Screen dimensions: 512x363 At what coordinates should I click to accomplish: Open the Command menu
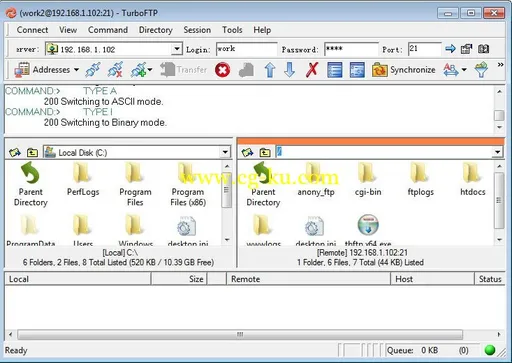[108, 30]
